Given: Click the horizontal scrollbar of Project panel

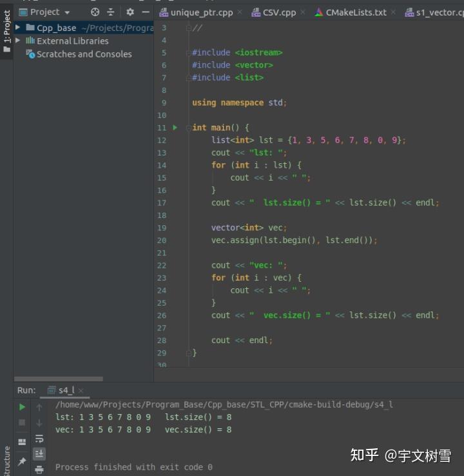Looking at the screenshot, I should (59, 379).
